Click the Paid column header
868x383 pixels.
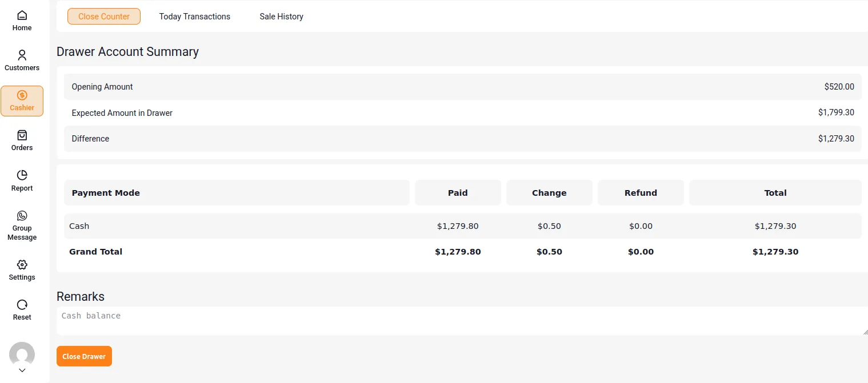tap(458, 193)
